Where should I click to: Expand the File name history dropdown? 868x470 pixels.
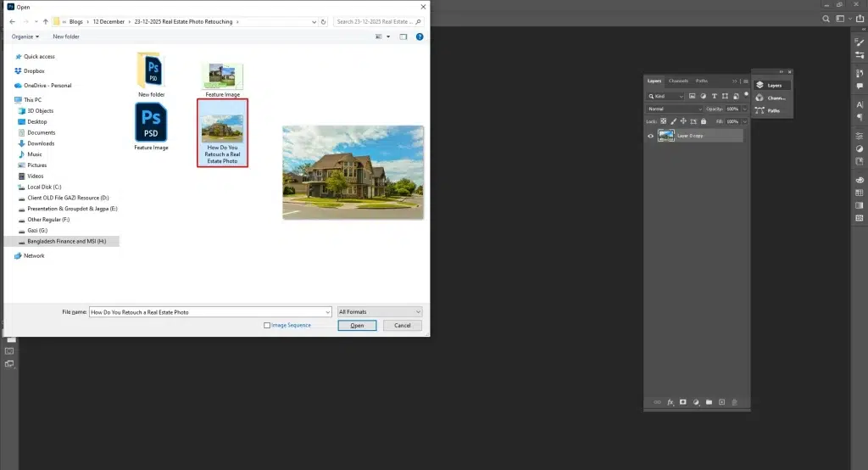(x=327, y=312)
